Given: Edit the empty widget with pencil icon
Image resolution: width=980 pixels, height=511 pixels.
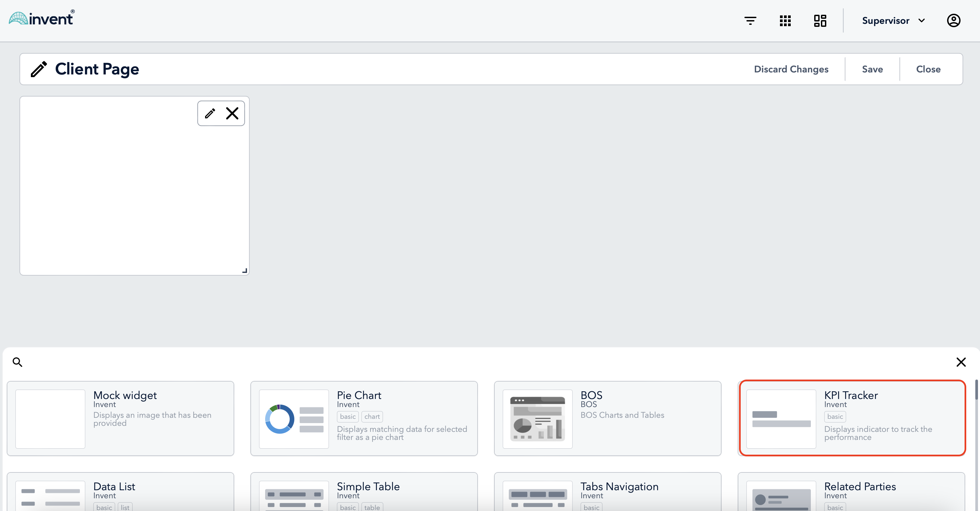Looking at the screenshot, I should point(210,113).
